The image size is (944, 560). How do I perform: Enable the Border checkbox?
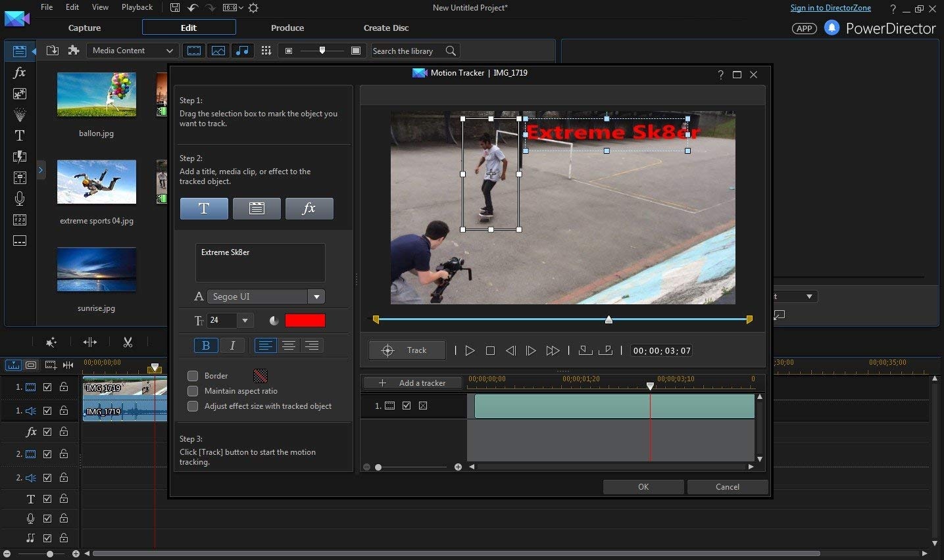pos(193,376)
